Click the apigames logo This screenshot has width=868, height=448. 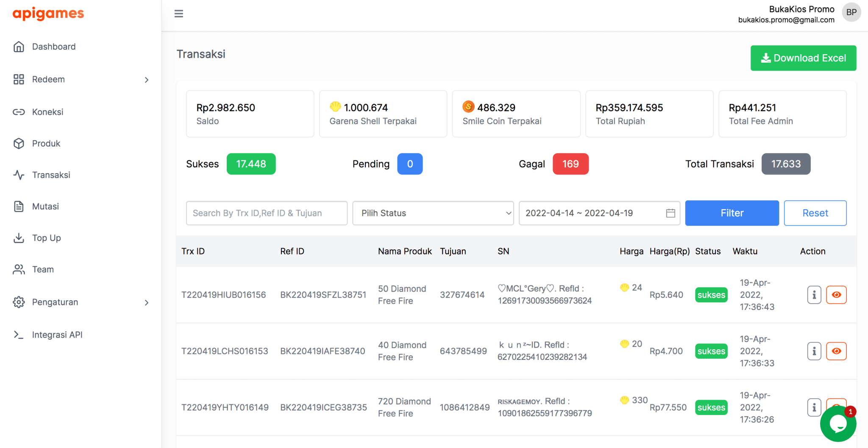pyautogui.click(x=48, y=14)
